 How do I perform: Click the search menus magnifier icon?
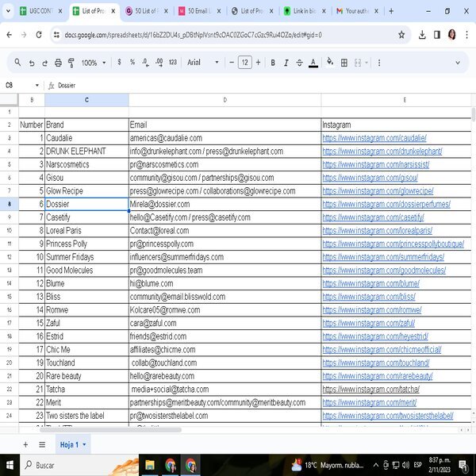17,63
